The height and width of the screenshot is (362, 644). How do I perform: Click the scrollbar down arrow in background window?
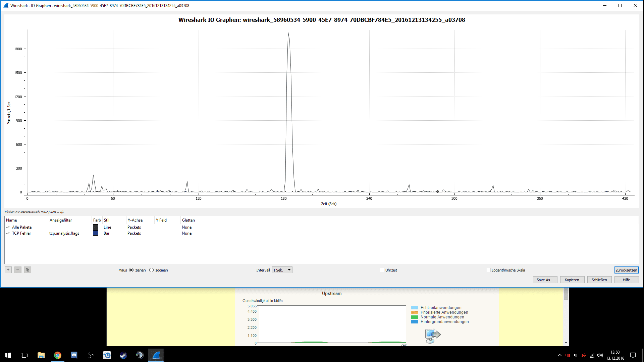pyautogui.click(x=566, y=343)
